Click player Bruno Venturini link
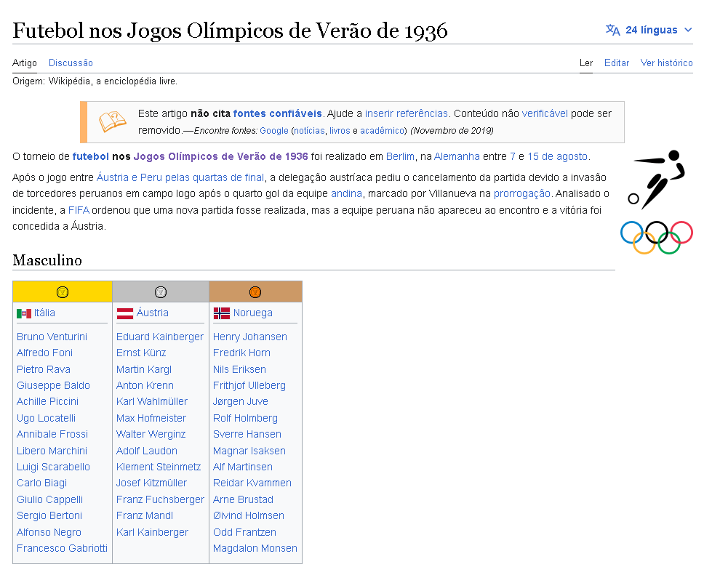 52,337
